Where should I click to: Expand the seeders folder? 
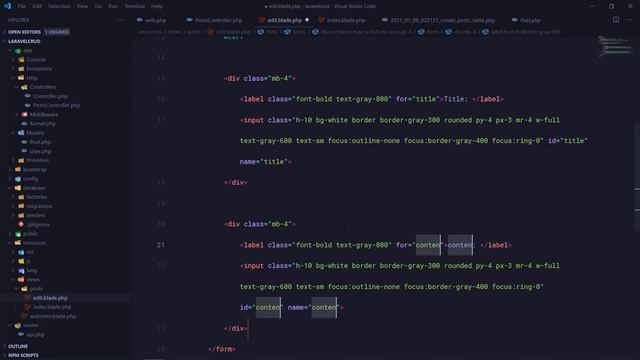click(36, 215)
